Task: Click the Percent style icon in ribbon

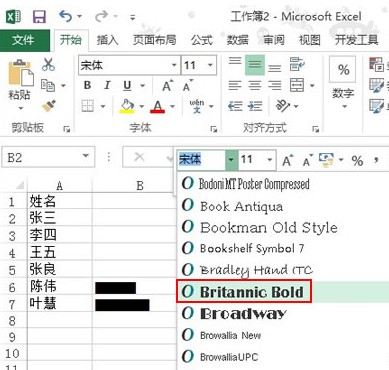Action: tap(343, 70)
